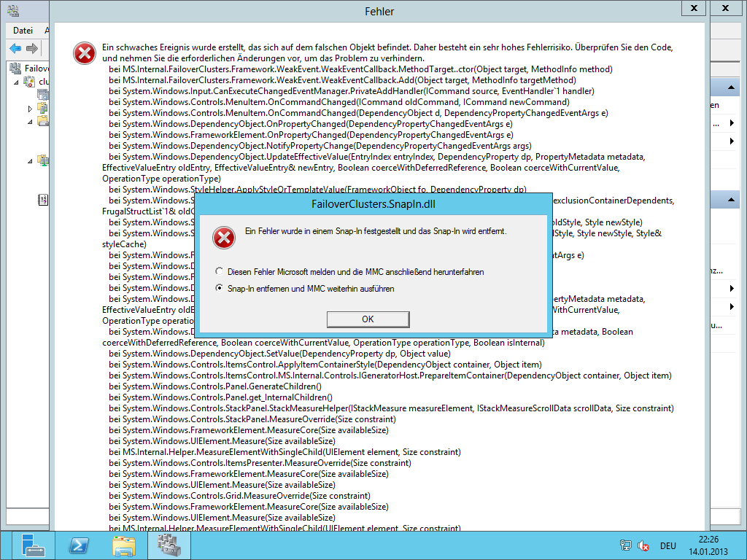Click the 'Fehler' window title text
Viewport: 747px width, 560px height.
pos(379,12)
